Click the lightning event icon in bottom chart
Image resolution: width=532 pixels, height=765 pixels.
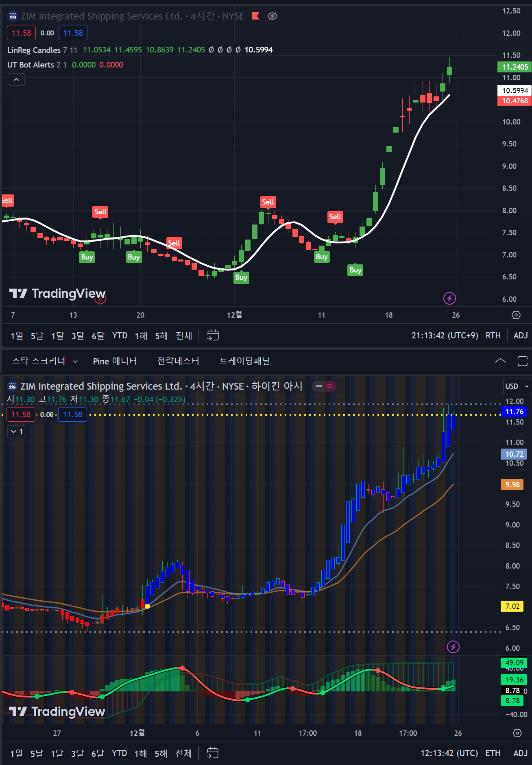453,647
